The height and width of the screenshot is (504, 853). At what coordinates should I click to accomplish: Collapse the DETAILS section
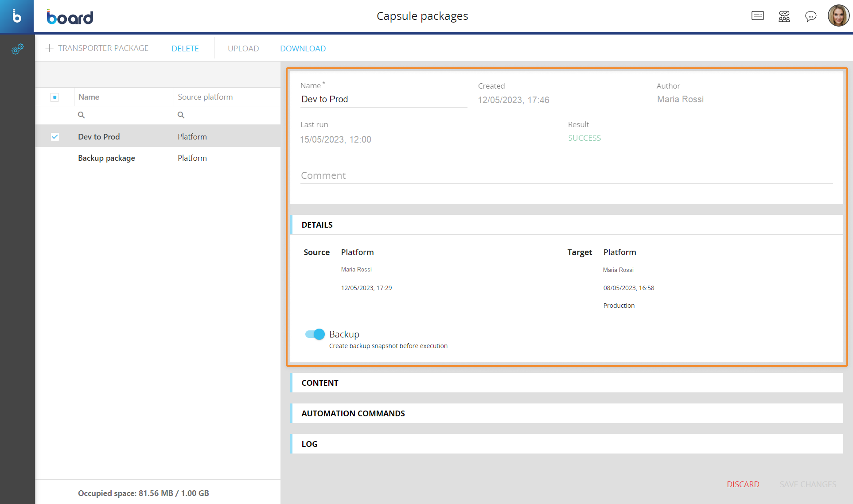(317, 225)
